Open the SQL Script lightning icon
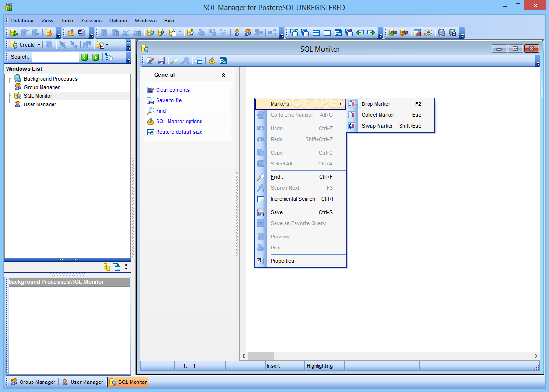Screen dimensions: 549x392 click(x=161, y=32)
